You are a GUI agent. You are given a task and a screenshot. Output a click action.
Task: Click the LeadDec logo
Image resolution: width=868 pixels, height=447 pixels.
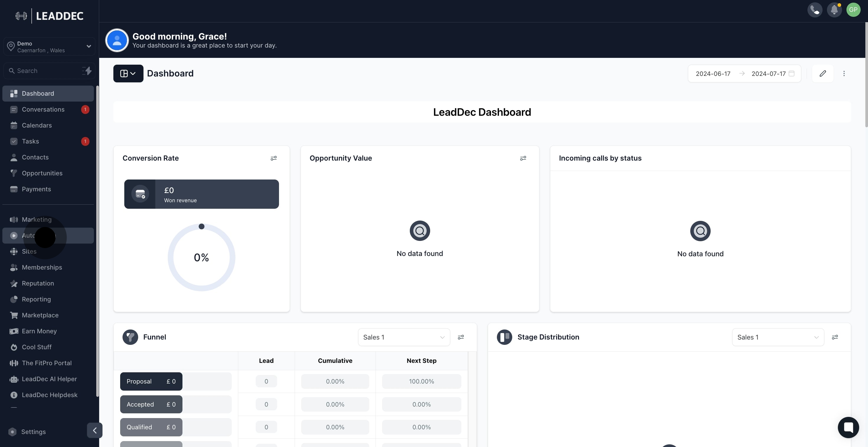pyautogui.click(x=50, y=16)
